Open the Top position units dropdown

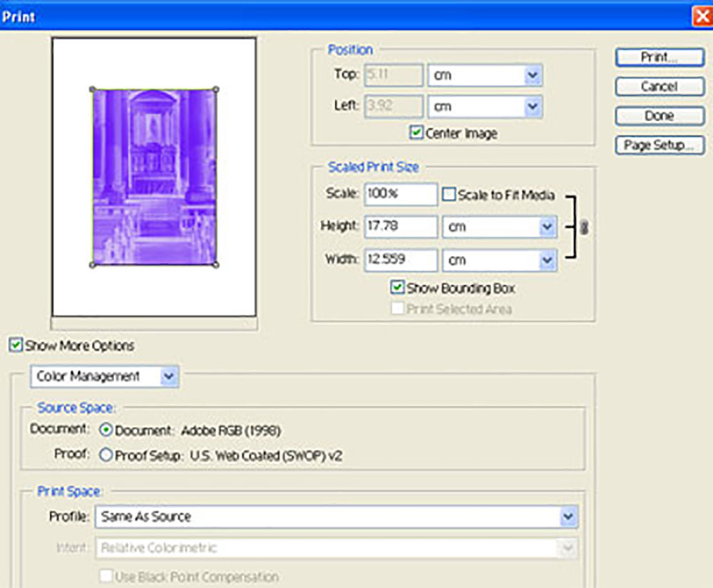pyautogui.click(x=485, y=75)
